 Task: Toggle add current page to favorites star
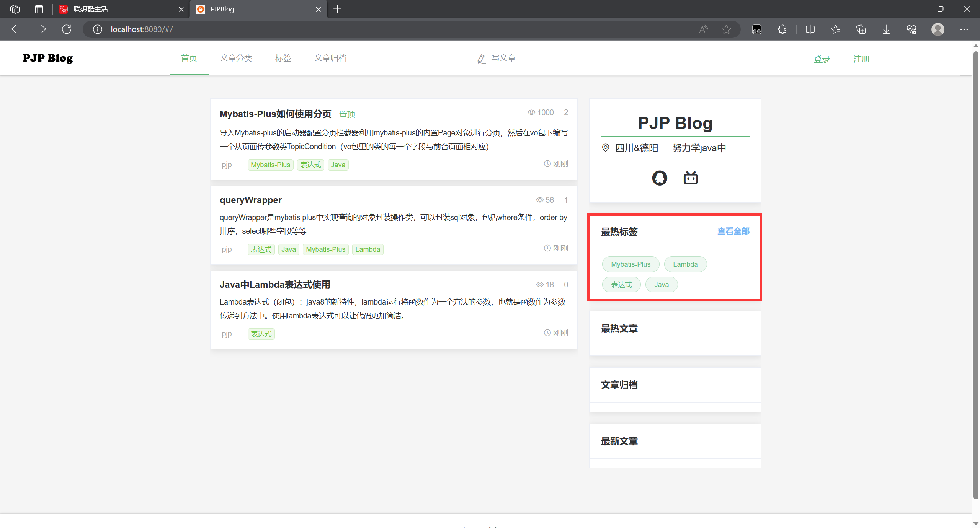726,29
